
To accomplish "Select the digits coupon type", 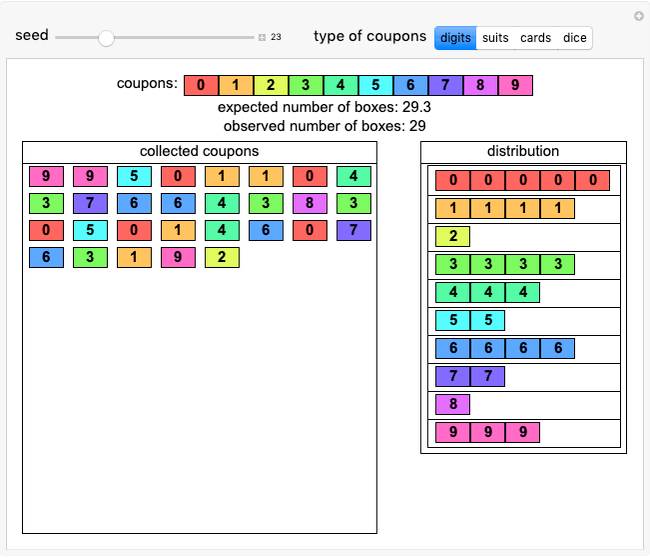I will tap(455, 38).
